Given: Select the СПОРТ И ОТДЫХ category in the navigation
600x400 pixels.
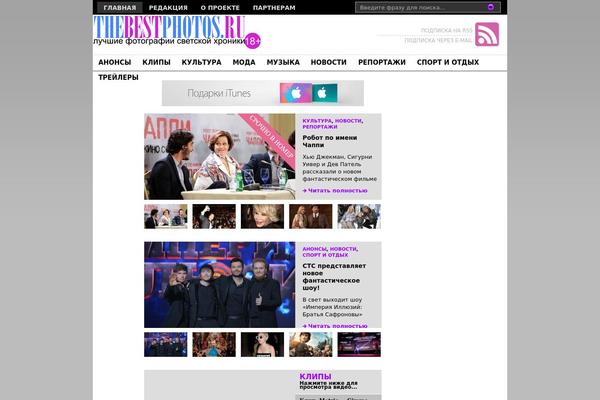Looking at the screenshot, I should 448,62.
